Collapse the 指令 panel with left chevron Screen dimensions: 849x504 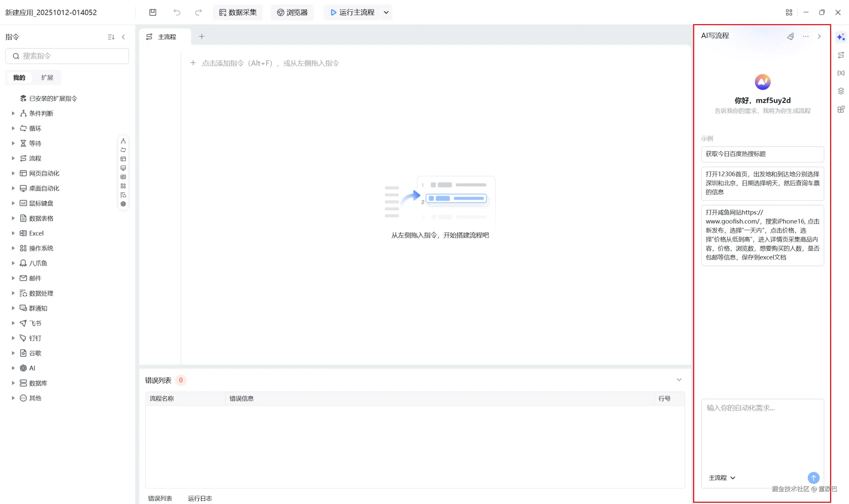(x=124, y=37)
